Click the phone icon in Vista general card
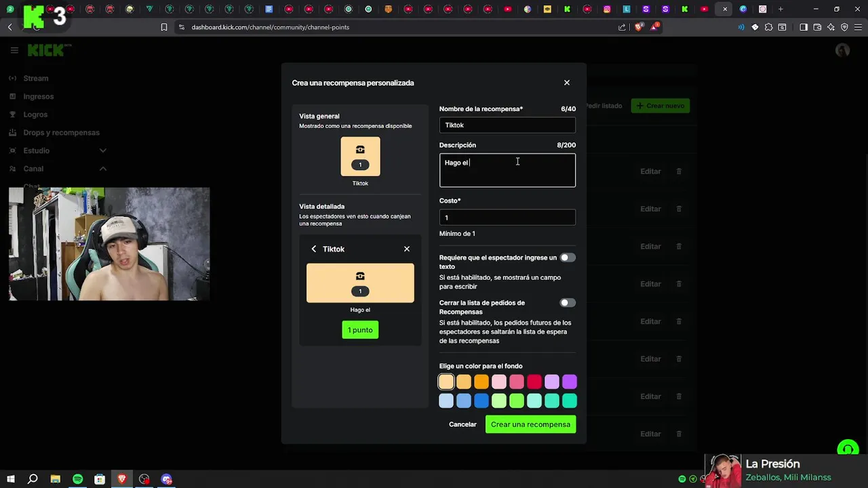Viewport: 868px width, 488px height. [x=360, y=150]
